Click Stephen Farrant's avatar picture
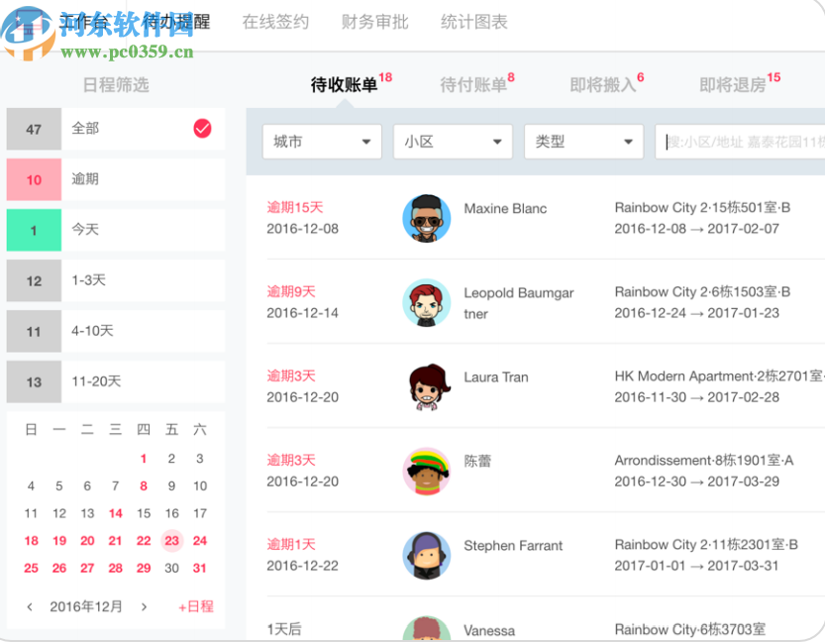This screenshot has width=825, height=644. pyautogui.click(x=426, y=555)
